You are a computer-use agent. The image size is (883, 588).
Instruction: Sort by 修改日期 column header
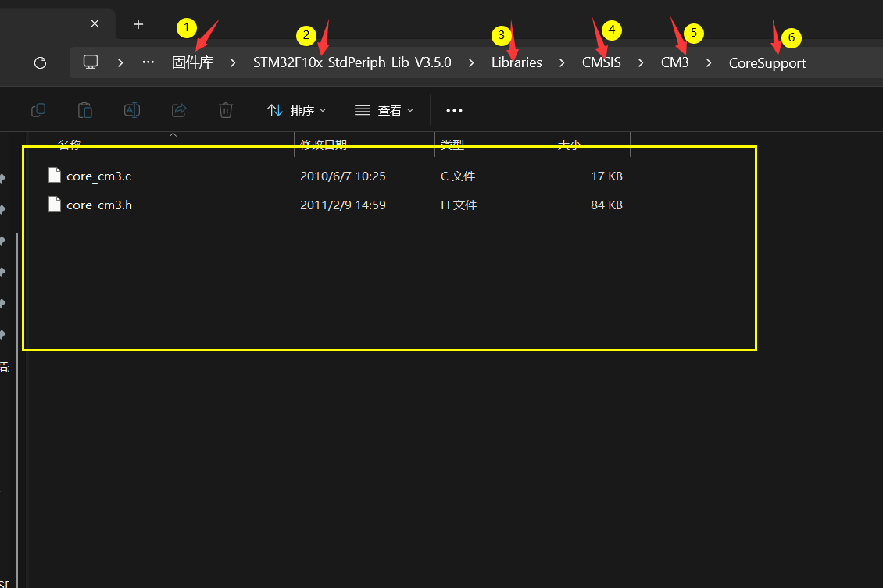tap(324, 144)
